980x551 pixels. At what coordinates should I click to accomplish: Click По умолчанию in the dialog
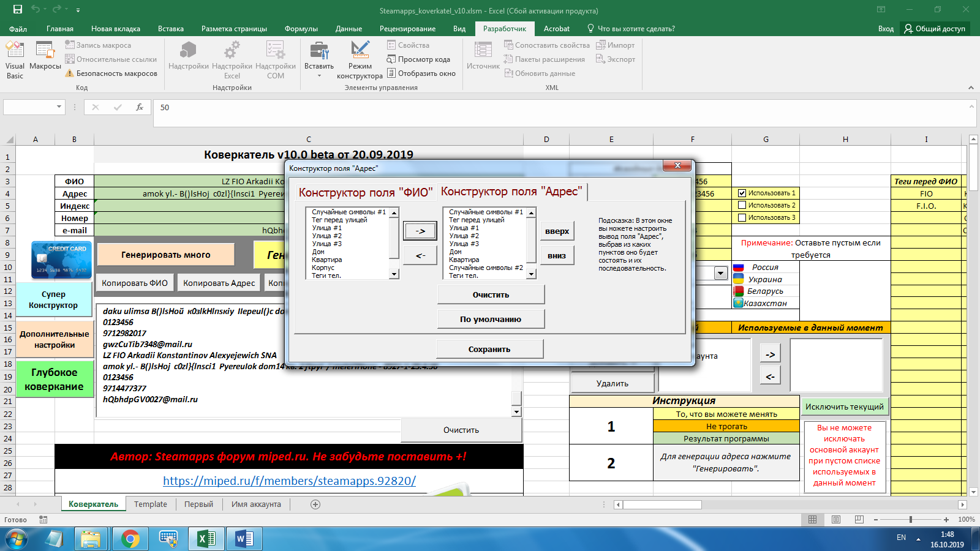point(491,319)
